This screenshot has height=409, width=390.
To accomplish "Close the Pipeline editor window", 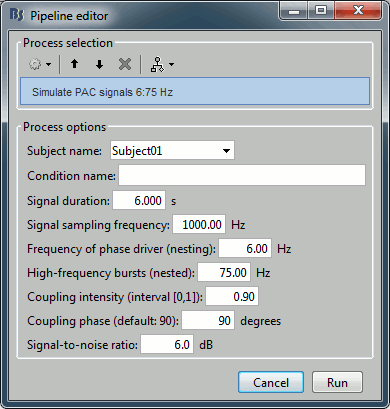I will (x=358, y=11).
